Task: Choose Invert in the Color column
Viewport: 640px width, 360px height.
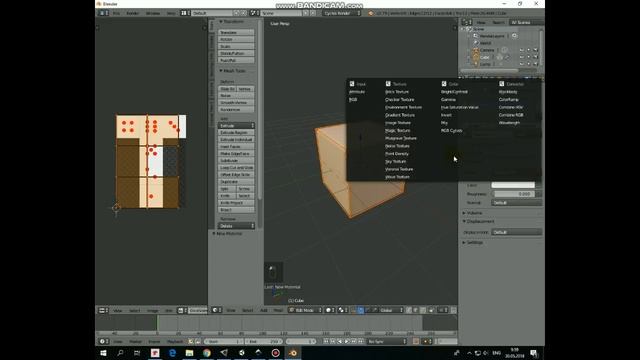Action: [446, 115]
